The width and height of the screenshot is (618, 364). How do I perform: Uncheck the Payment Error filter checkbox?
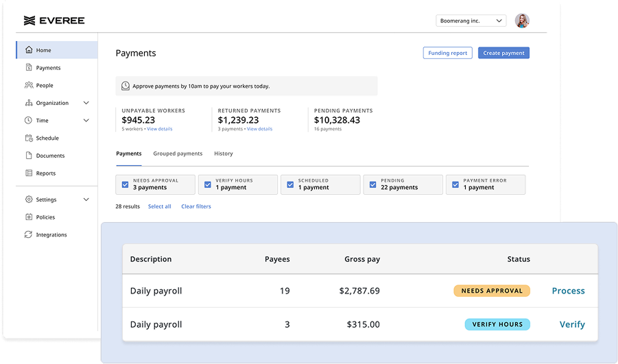point(455,184)
